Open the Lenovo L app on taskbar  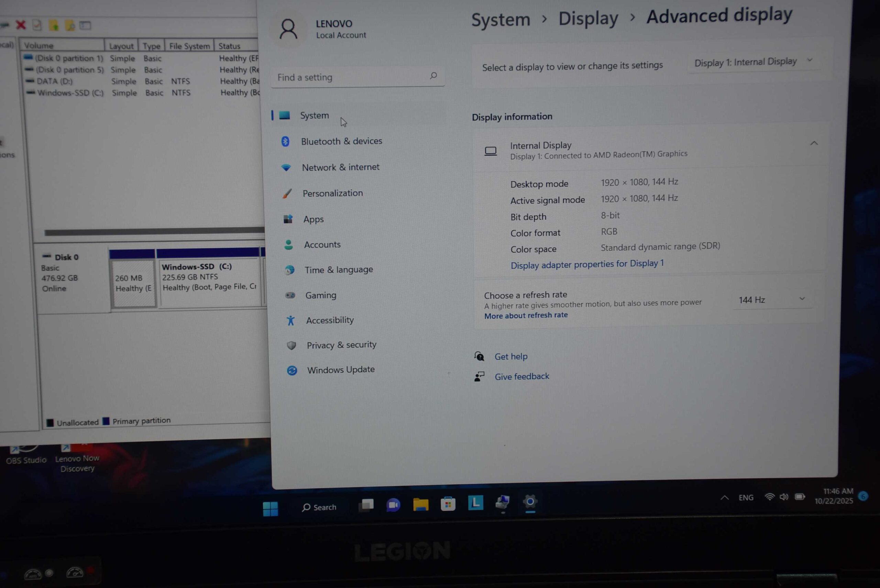[x=476, y=503]
